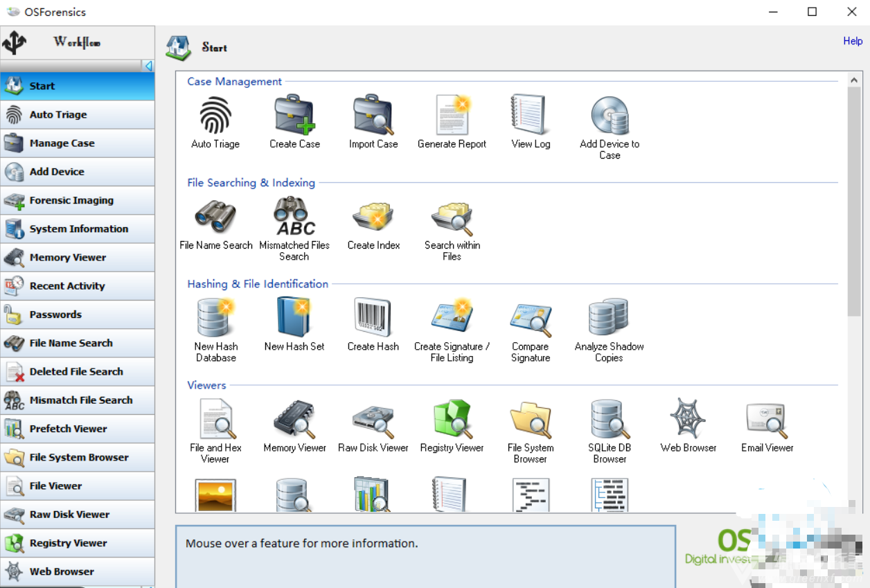The image size is (870, 588).
Task: Open Deleted File Search in the sidebar
Action: click(78, 371)
